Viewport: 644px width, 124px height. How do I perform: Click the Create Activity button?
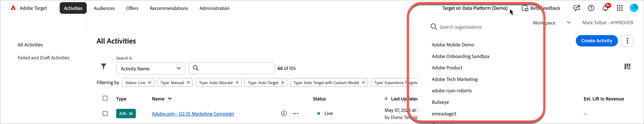pos(596,41)
